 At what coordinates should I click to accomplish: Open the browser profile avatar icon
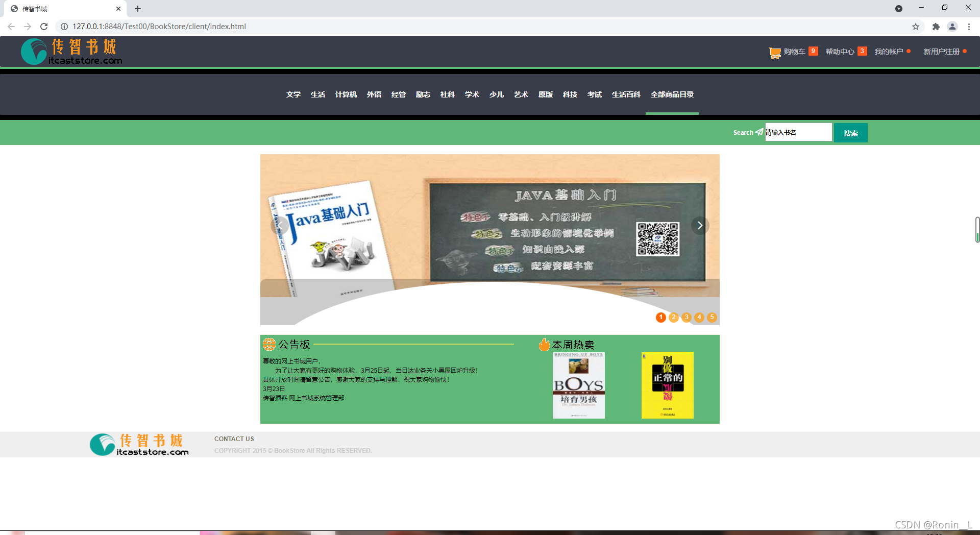coord(952,27)
